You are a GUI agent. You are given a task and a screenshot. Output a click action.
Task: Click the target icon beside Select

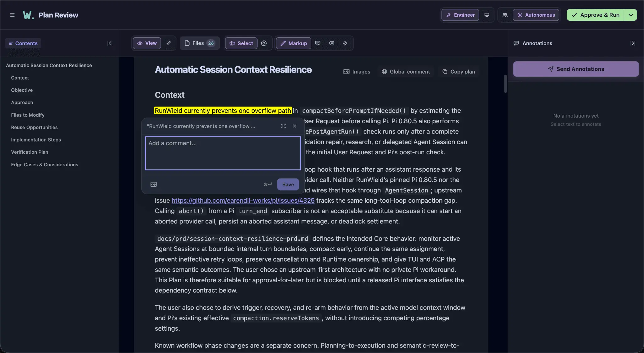pos(264,43)
